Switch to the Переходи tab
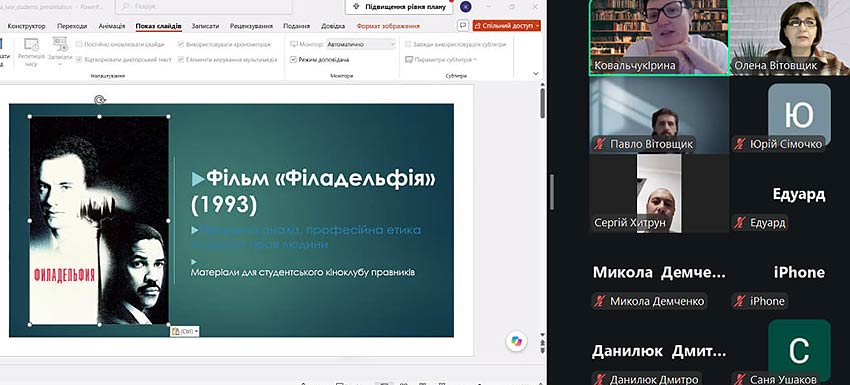This screenshot has height=385, width=850. point(72,26)
